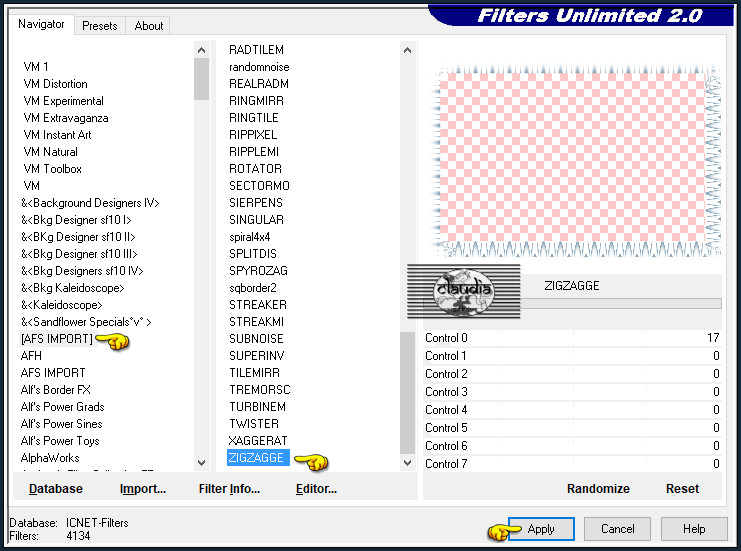
Task: Select Alf's Power Sines category
Action: pos(61,424)
